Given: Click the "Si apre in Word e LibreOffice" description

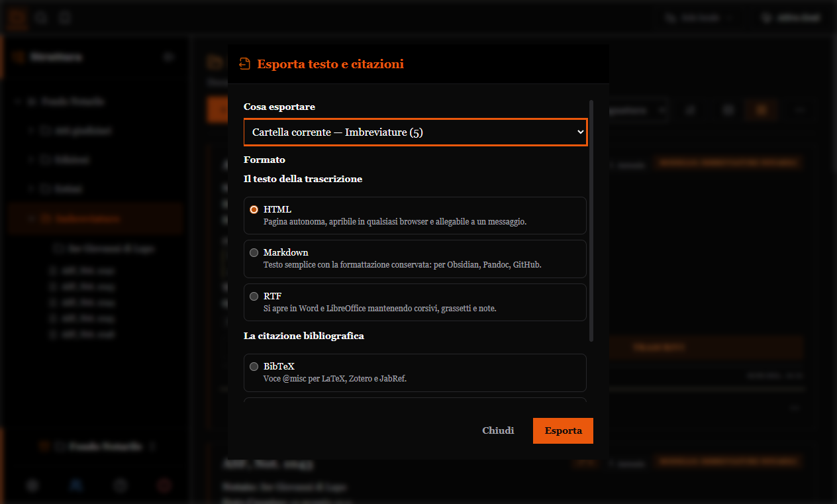Looking at the screenshot, I should tap(379, 309).
